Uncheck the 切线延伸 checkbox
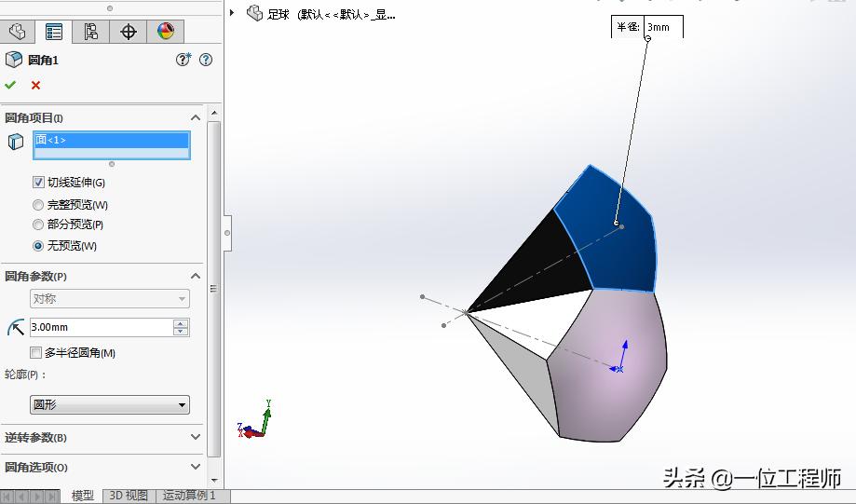Image resolution: width=856 pixels, height=504 pixels. click(38, 183)
